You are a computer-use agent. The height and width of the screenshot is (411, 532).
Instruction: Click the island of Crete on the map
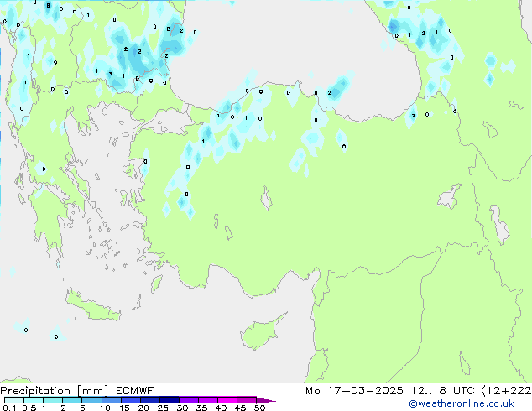click(92, 306)
